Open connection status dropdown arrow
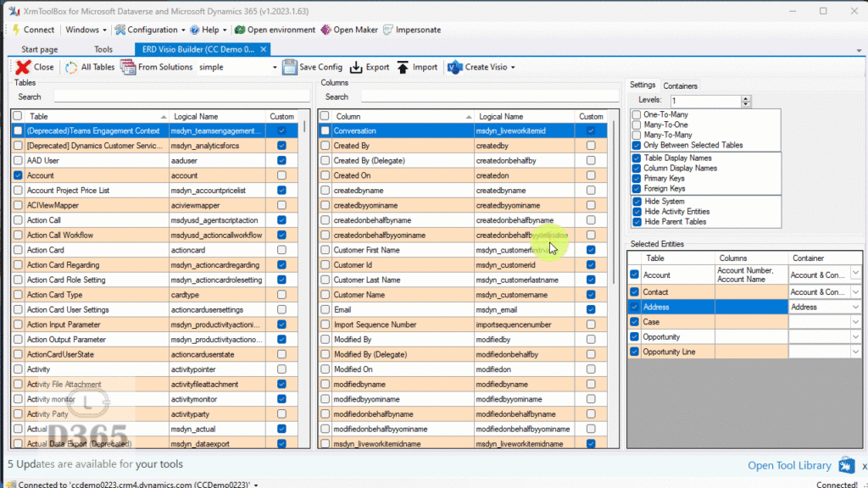 tap(256, 485)
